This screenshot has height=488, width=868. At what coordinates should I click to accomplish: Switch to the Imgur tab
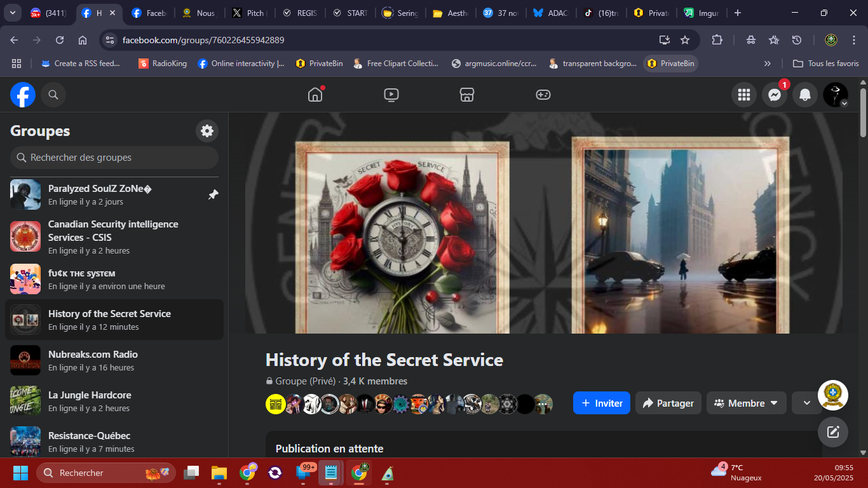[702, 13]
